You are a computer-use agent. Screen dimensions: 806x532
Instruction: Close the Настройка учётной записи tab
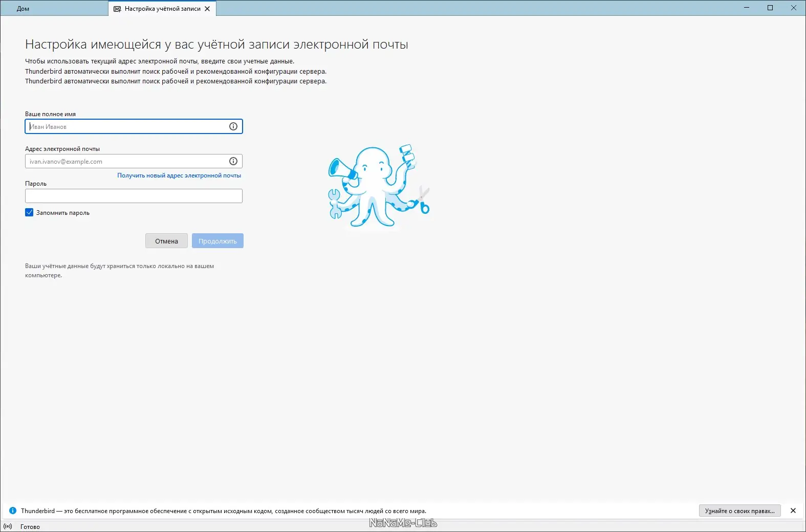tap(207, 9)
